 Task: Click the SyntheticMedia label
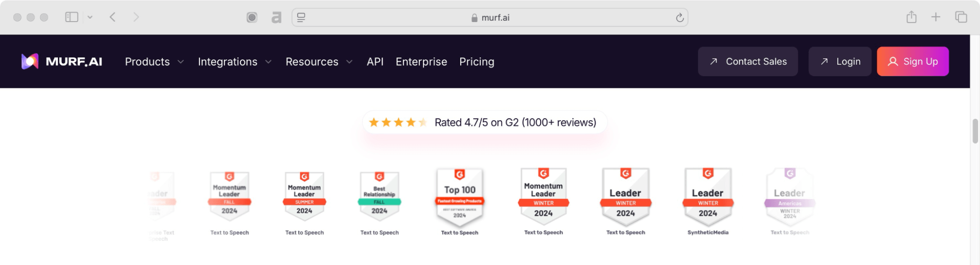pyautogui.click(x=708, y=233)
